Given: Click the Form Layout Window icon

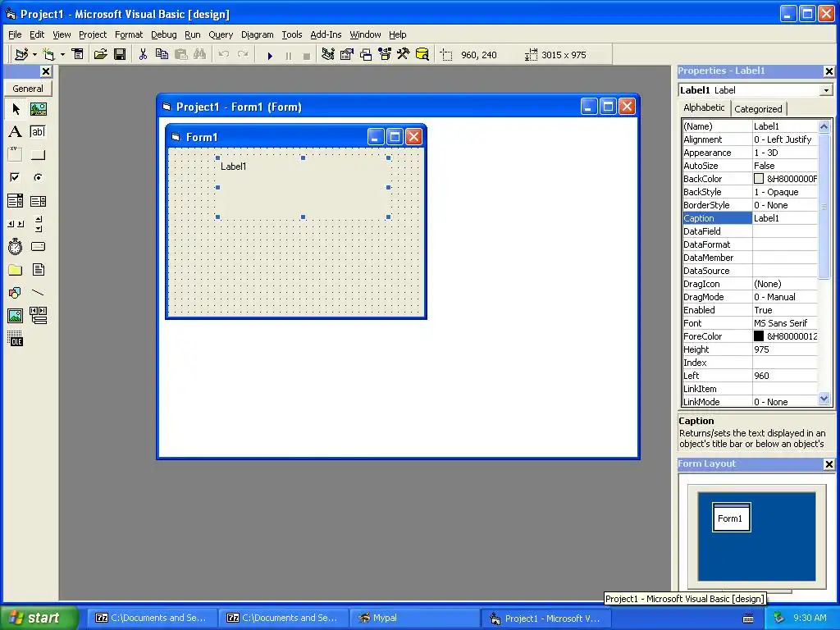Looking at the screenshot, I should pos(366,55).
